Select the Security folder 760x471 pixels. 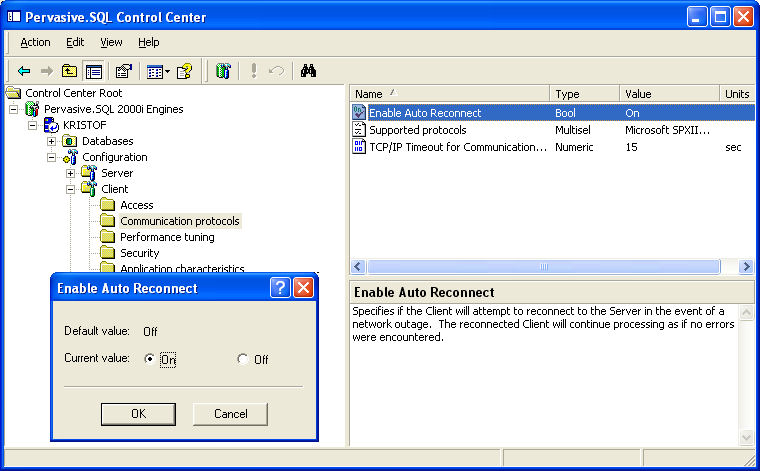[x=140, y=253]
